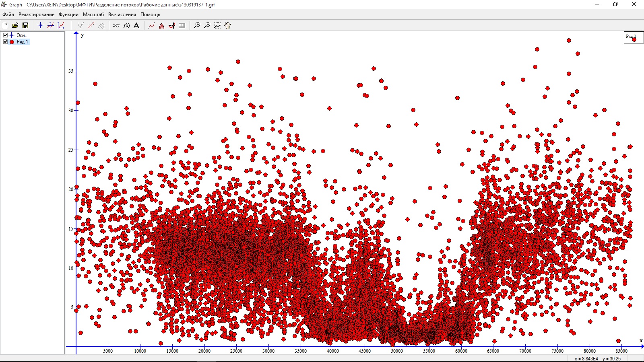Click the insert point series icon
The width and height of the screenshot is (644, 362).
[x=61, y=25]
